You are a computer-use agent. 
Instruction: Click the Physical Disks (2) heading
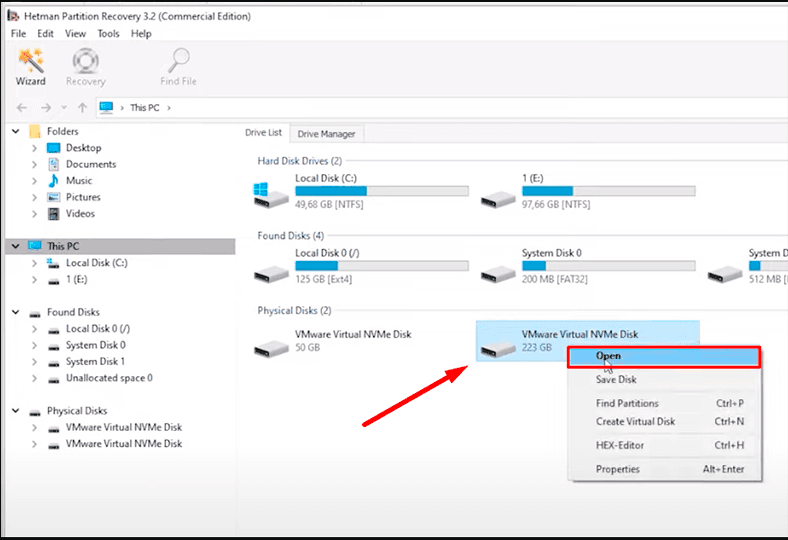294,310
